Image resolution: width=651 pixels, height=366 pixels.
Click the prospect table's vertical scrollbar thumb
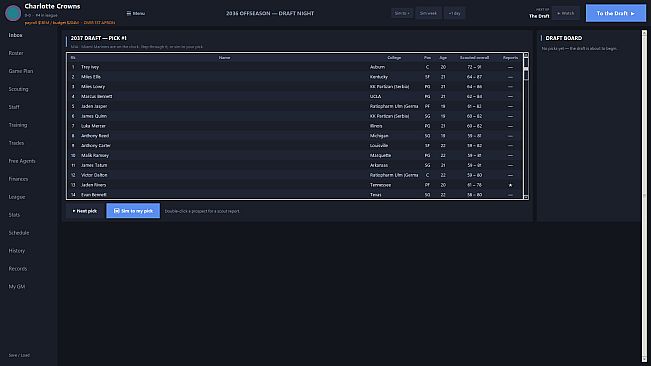pyautogui.click(x=526, y=69)
